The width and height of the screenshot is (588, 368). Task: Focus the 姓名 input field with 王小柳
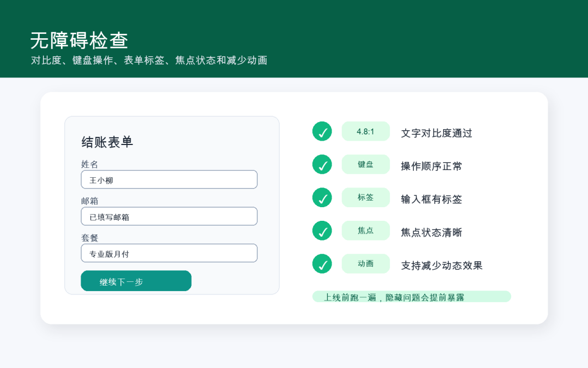click(x=169, y=179)
